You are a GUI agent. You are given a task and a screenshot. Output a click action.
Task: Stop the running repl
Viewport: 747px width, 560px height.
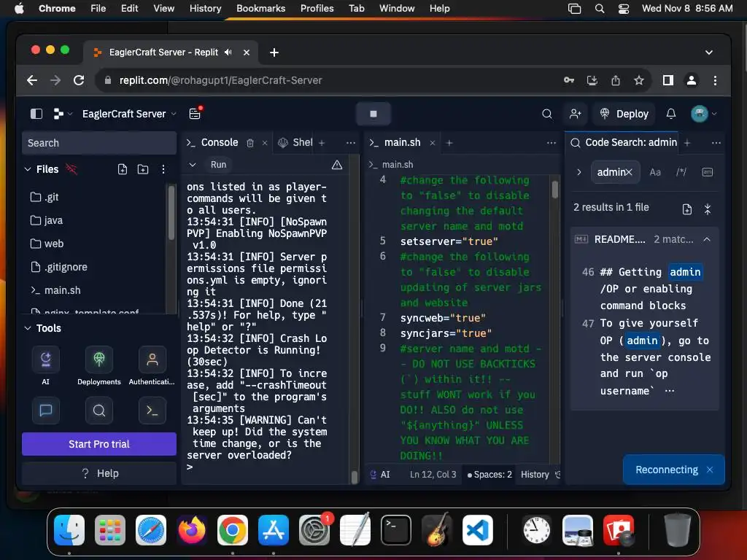point(373,114)
